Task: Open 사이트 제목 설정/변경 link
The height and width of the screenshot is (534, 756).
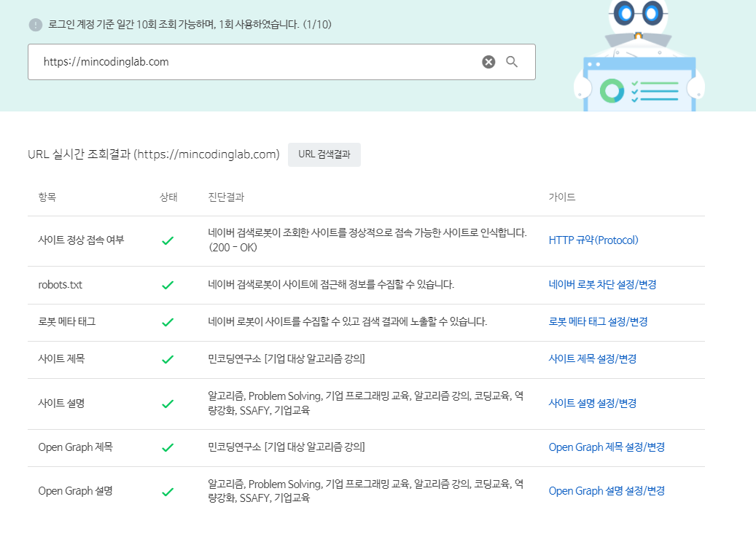Action: coord(593,358)
